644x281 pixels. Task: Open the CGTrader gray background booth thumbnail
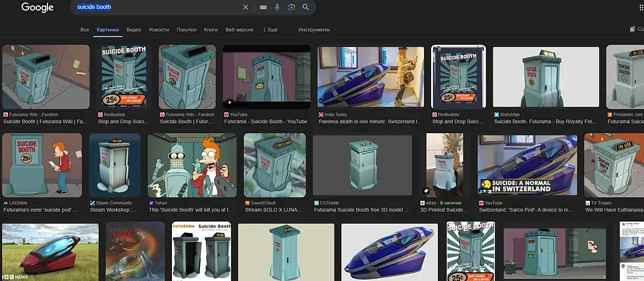pyautogui.click(x=362, y=165)
